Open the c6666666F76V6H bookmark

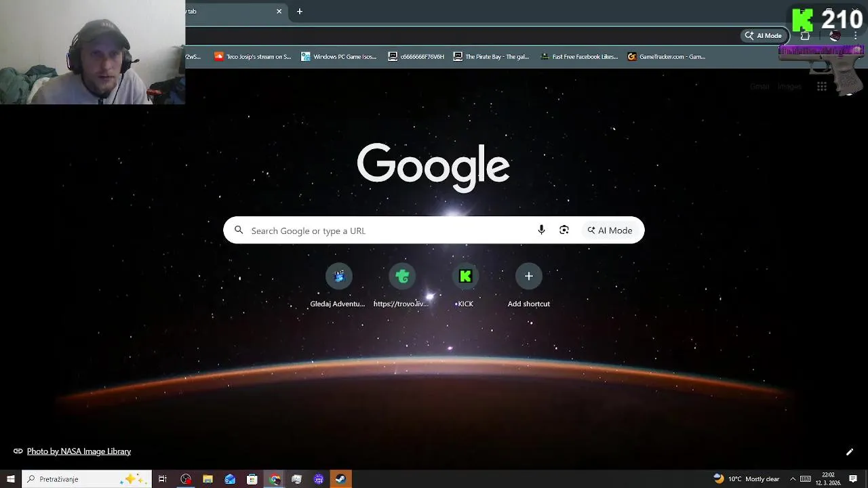pos(416,57)
